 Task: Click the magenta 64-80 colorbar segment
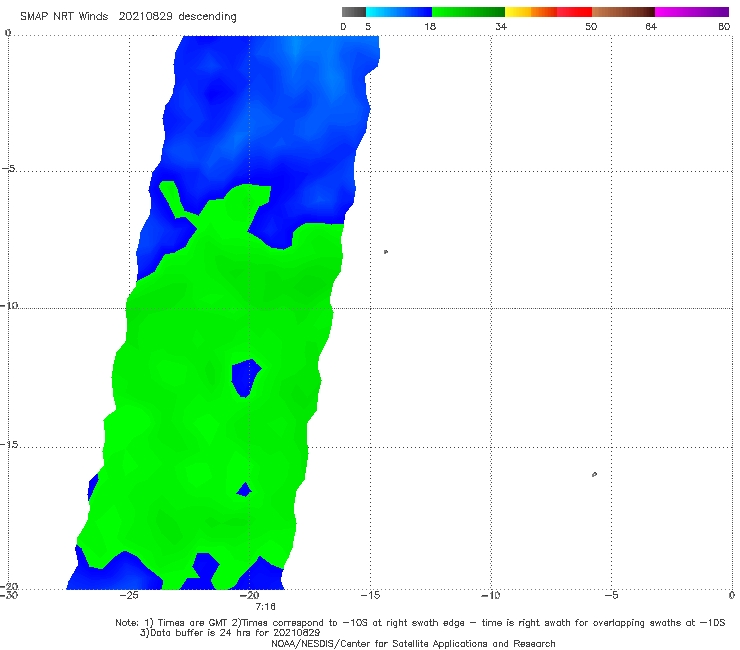click(x=692, y=12)
